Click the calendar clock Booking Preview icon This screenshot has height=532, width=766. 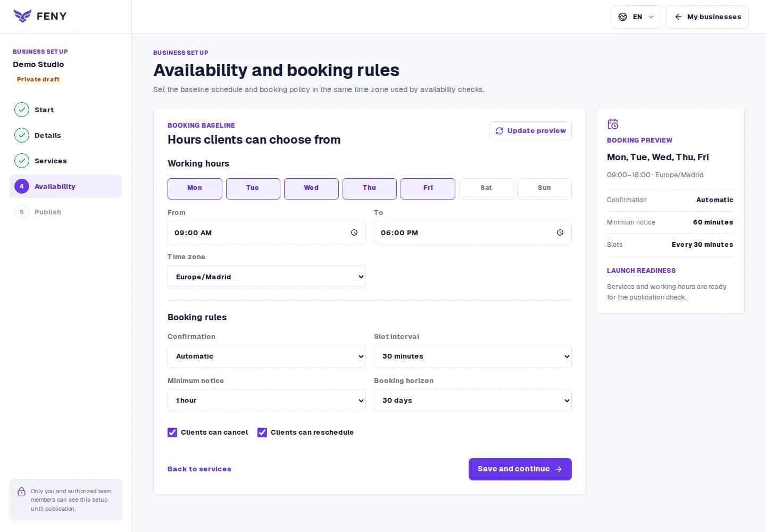(x=613, y=124)
